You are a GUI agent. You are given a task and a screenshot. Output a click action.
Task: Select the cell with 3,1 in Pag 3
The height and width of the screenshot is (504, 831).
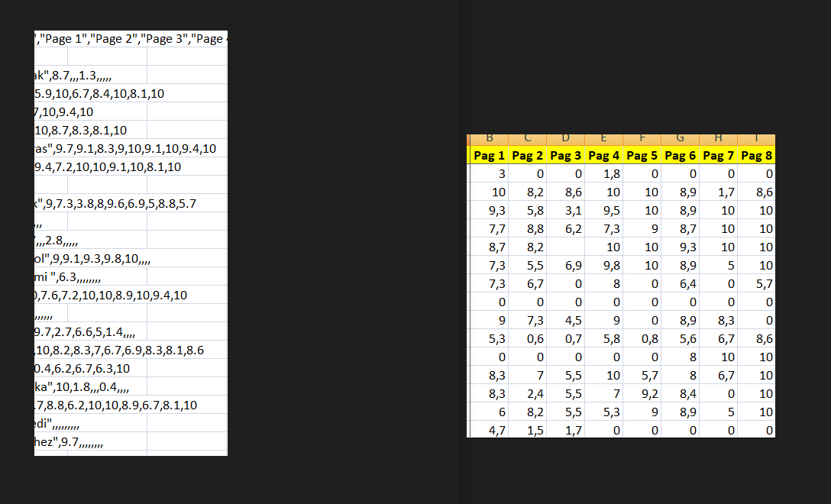click(566, 211)
